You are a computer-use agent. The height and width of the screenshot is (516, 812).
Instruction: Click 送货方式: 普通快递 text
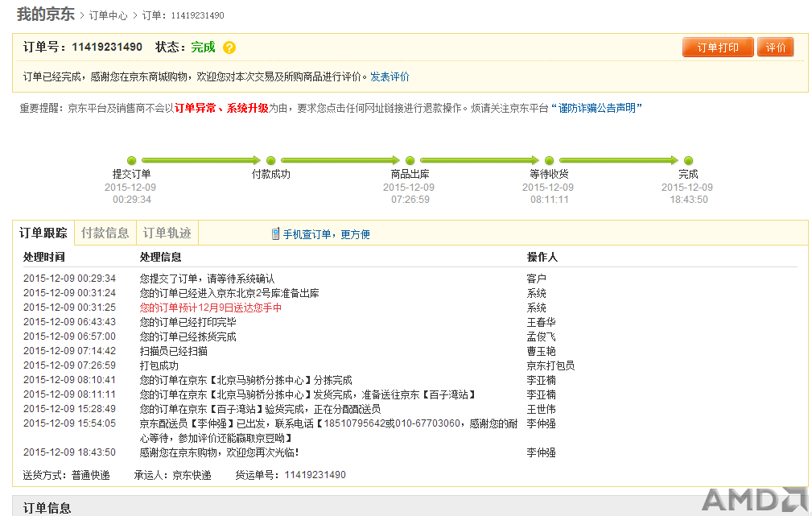[66, 475]
